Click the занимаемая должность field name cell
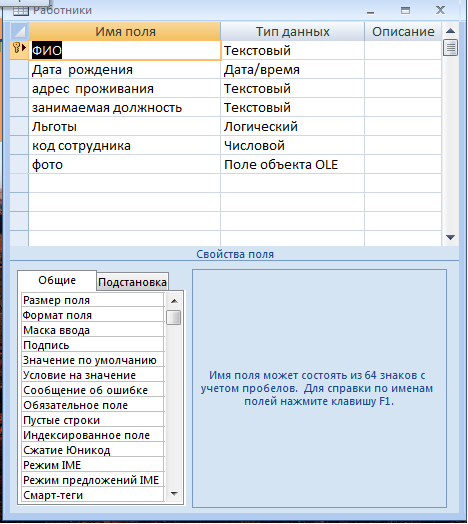 pyautogui.click(x=124, y=108)
